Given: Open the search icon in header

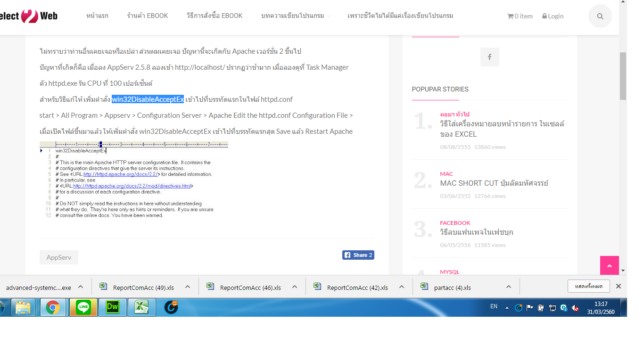Looking at the screenshot, I should (600, 16).
